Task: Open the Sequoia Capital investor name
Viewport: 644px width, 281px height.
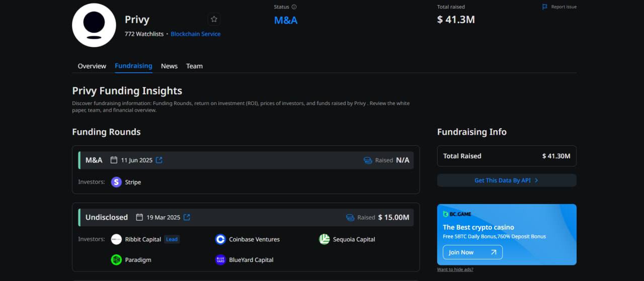Action: (x=354, y=239)
